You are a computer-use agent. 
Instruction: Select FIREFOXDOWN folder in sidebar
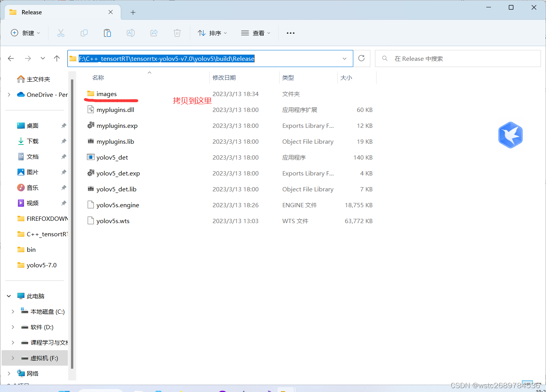43,218
